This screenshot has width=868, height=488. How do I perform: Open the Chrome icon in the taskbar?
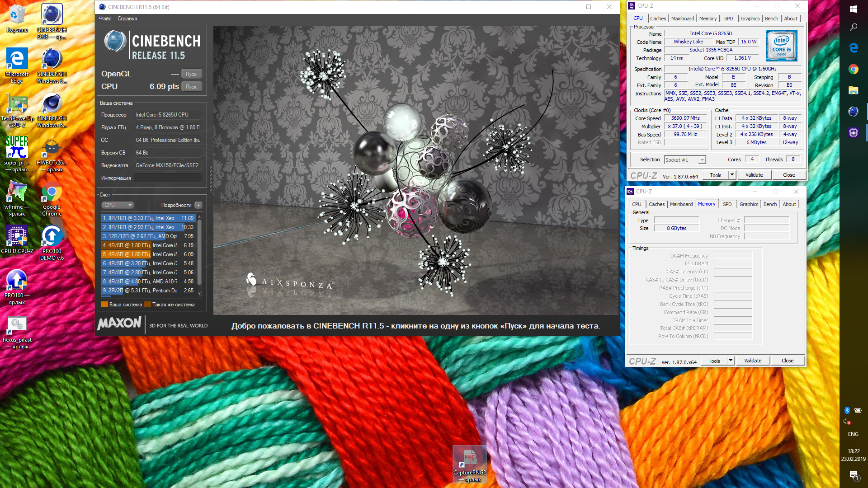coord(854,69)
